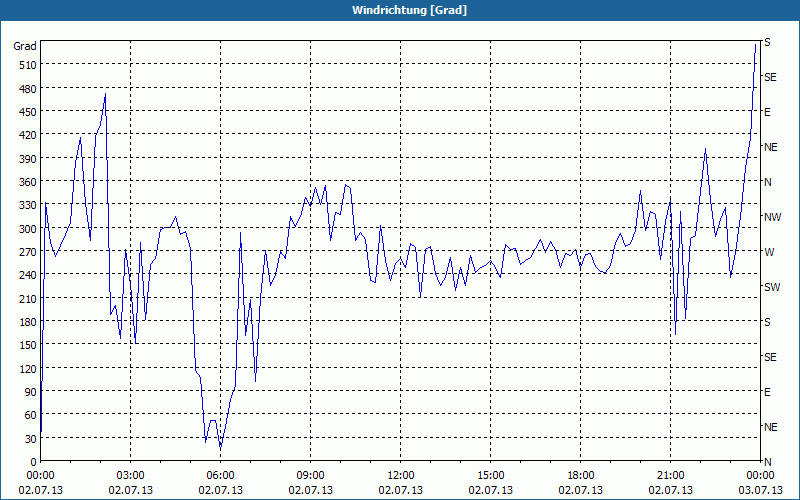Select the 0 y-axis value
This screenshot has width=800, height=500.
point(34,462)
